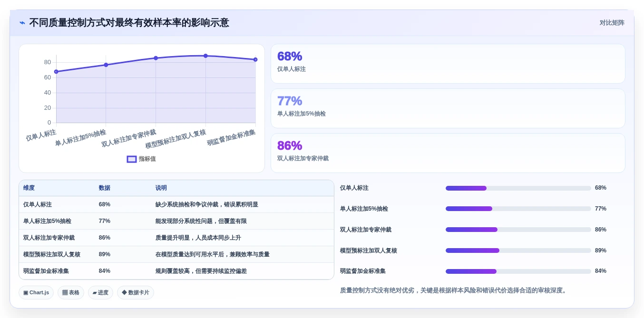Click the chart point for 仅单人标注
Screen dimensions: 644x318
pyautogui.click(x=56, y=72)
